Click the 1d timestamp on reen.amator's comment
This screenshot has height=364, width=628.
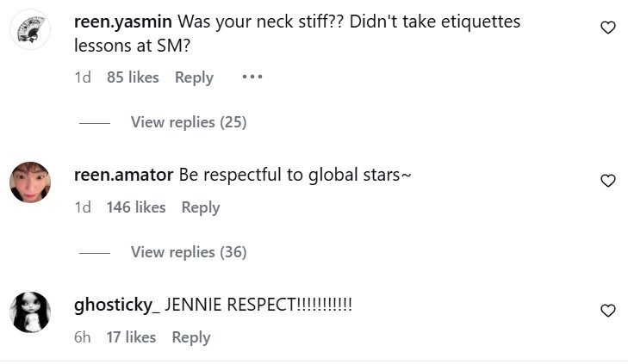pos(83,207)
